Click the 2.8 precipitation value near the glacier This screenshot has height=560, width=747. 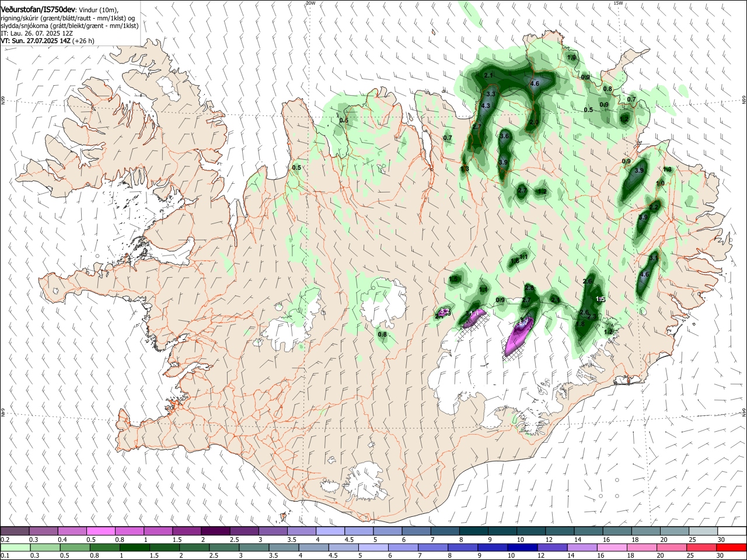pos(529,288)
